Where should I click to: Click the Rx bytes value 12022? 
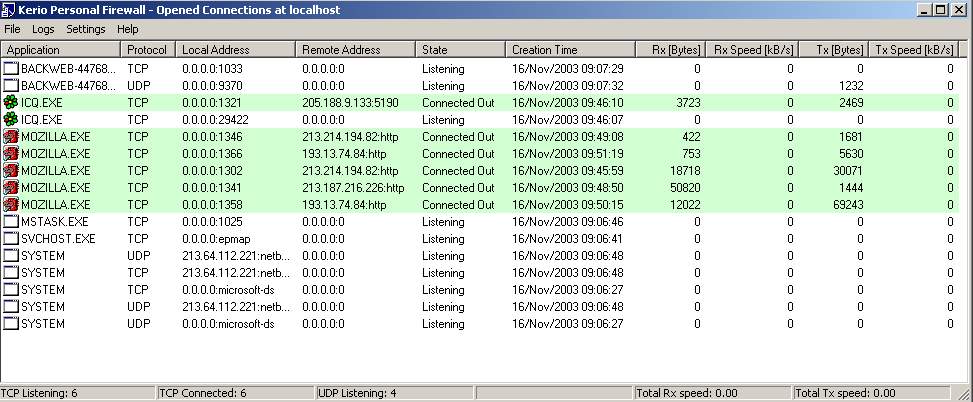click(686, 205)
